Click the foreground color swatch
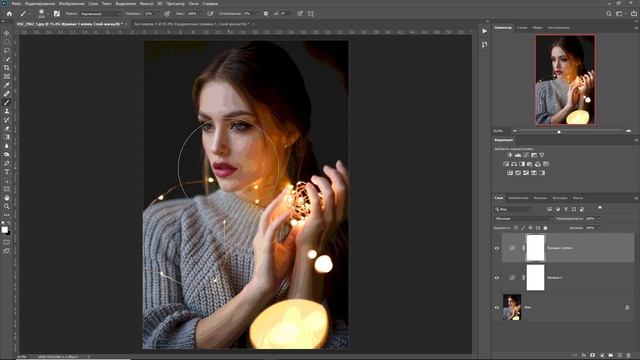 coord(4,230)
